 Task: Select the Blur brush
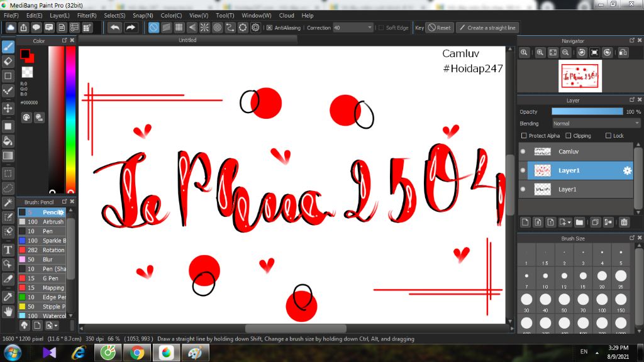coord(42,260)
